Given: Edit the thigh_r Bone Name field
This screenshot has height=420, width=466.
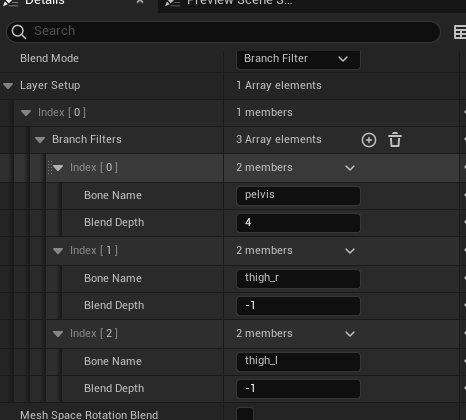Looking at the screenshot, I should 298,279.
